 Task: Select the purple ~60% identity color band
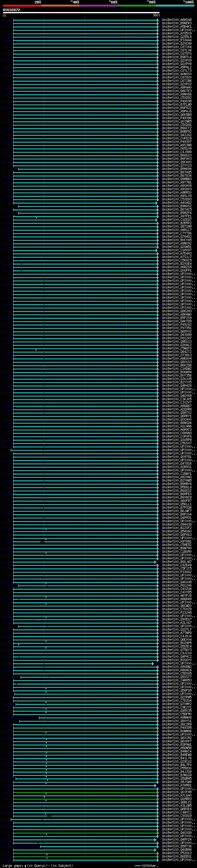(x=99, y=6)
